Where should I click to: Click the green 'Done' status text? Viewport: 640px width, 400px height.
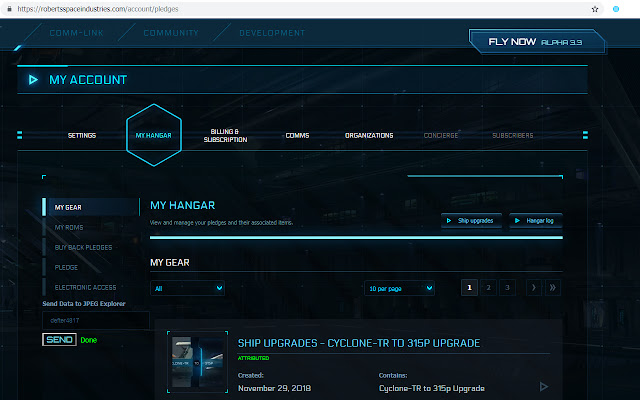pyautogui.click(x=89, y=340)
